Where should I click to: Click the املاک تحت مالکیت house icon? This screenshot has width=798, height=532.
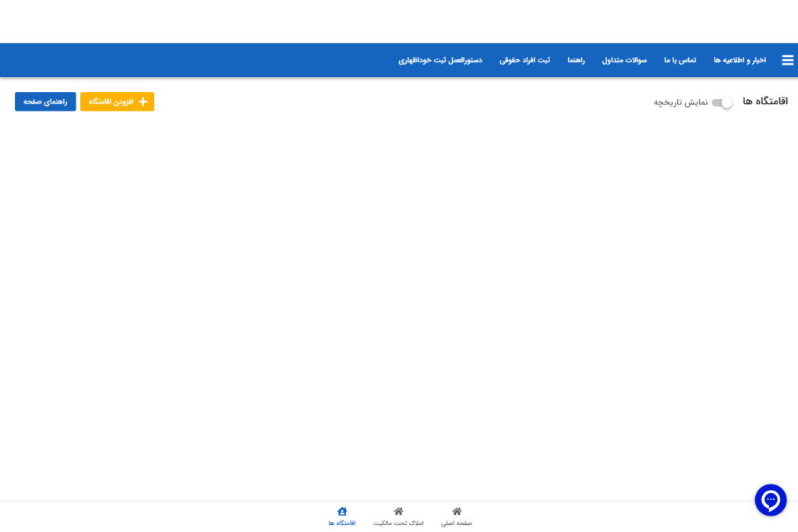click(x=398, y=511)
